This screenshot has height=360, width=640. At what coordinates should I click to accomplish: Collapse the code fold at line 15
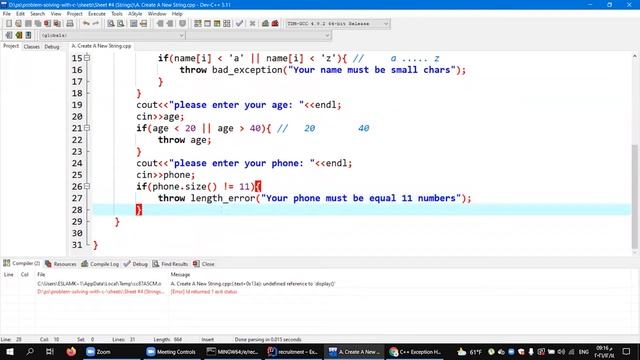click(x=87, y=58)
